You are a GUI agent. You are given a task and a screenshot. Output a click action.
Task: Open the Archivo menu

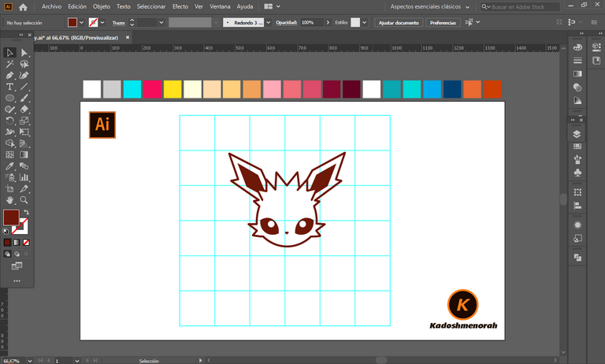coord(51,6)
